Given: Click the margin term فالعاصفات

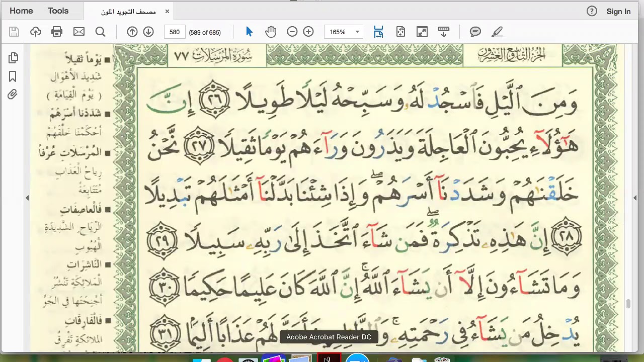Looking at the screenshot, I should coord(82,209).
